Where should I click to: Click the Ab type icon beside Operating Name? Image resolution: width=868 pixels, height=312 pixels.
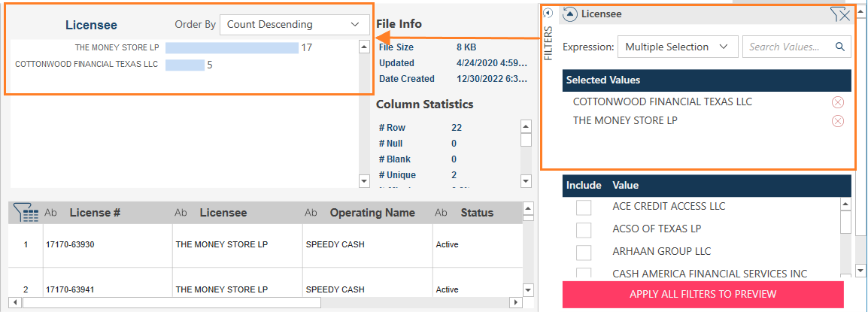point(311,213)
